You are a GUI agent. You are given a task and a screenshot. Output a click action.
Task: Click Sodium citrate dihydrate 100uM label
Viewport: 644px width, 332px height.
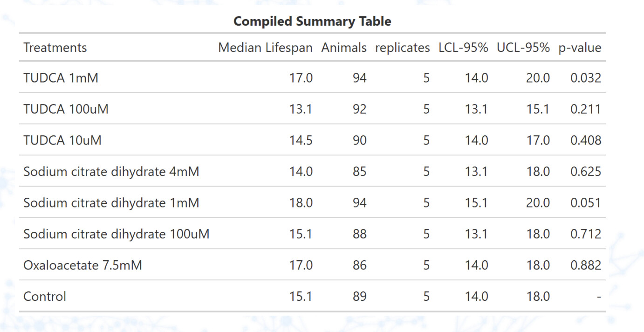pos(116,234)
